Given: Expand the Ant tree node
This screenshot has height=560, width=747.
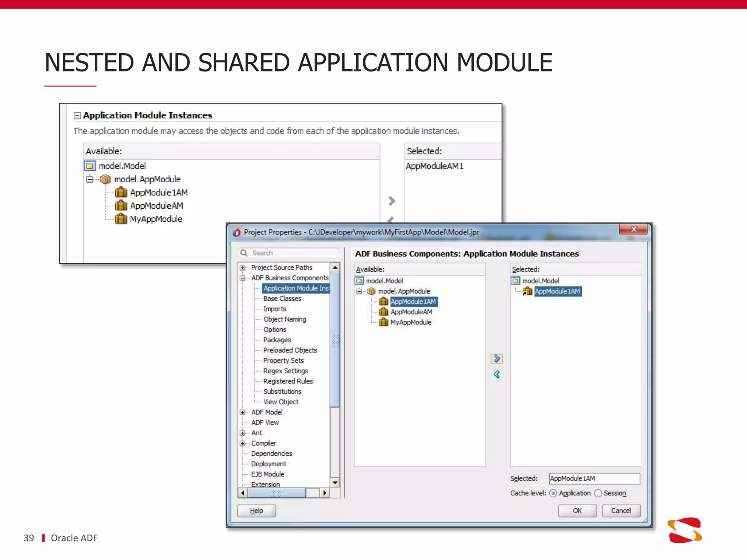Looking at the screenshot, I should (x=242, y=433).
